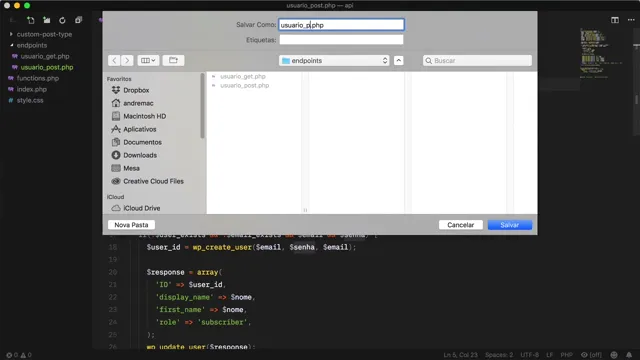Click the Cancelar button

pos(460,225)
